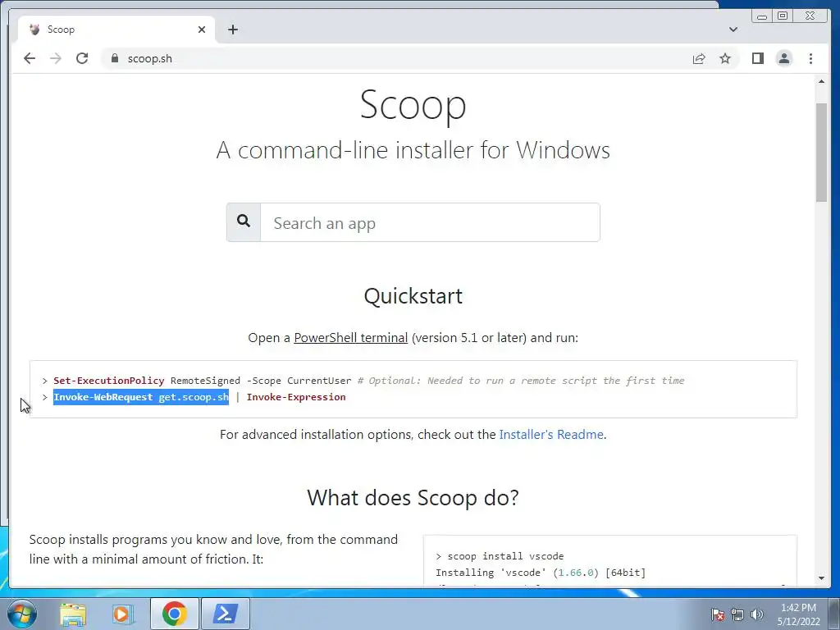Reload the scoop.sh page
This screenshot has height=630, width=840.
coord(82,58)
